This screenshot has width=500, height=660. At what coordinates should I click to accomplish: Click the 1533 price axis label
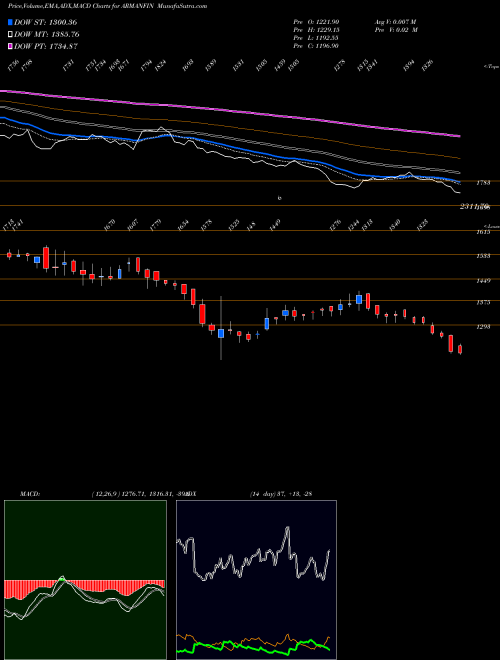point(483,256)
